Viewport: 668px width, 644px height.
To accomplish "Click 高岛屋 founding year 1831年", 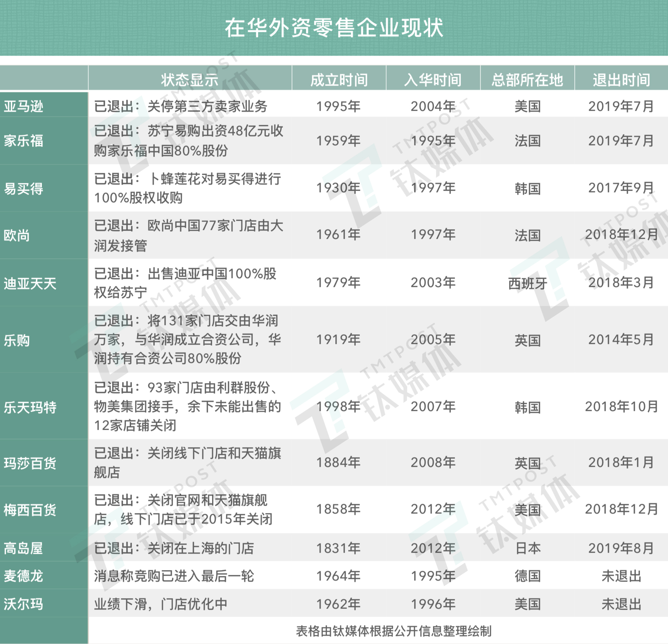I will [338, 548].
